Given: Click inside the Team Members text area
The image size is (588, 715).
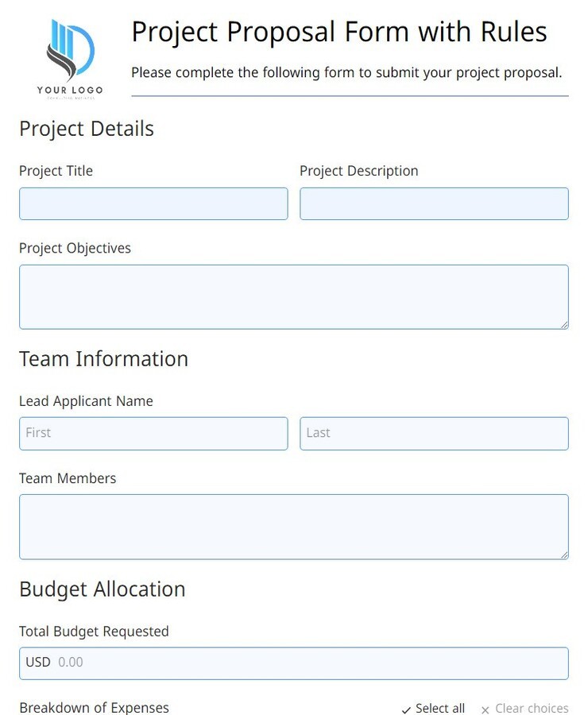Looking at the screenshot, I should coord(293,526).
